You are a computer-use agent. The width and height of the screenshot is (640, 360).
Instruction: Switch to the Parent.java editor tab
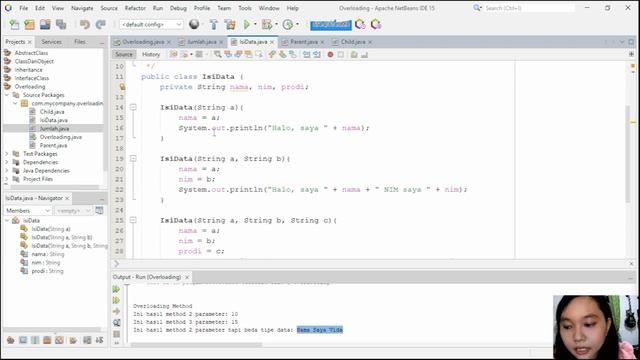pyautogui.click(x=304, y=42)
